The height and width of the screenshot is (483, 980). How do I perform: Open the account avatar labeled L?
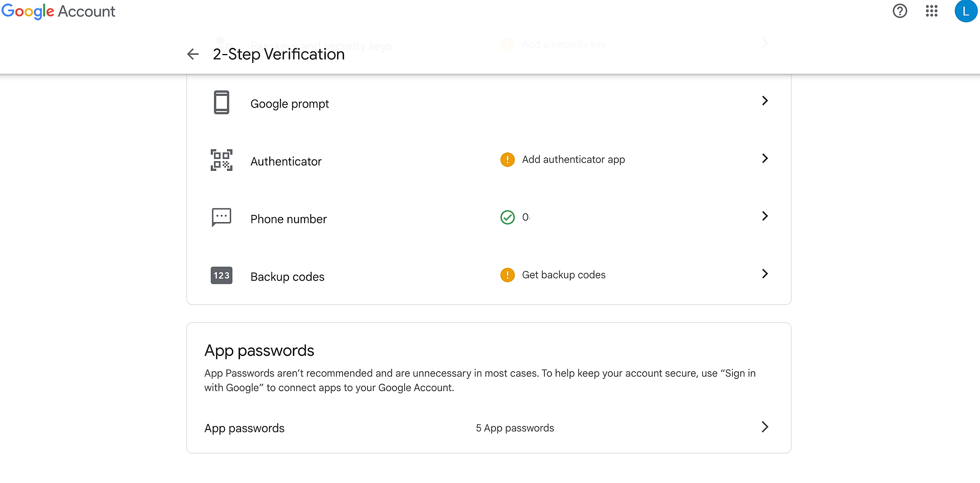(966, 11)
